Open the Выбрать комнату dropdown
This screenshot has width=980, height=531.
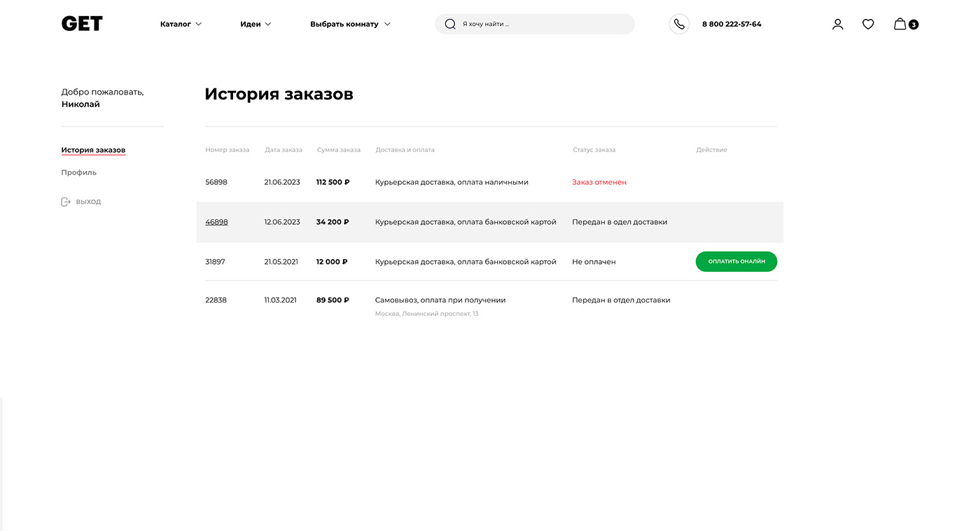[350, 24]
